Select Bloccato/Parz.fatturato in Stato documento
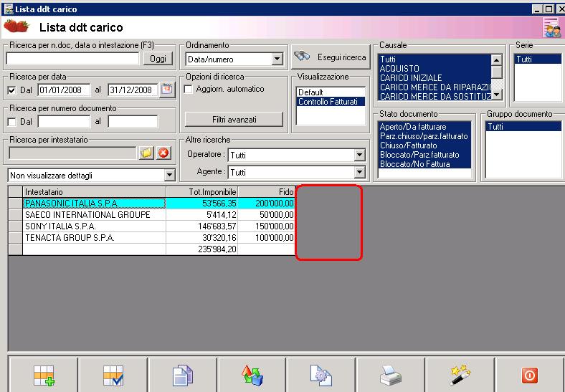Image resolution: width=565 pixels, height=392 pixels. point(424,155)
